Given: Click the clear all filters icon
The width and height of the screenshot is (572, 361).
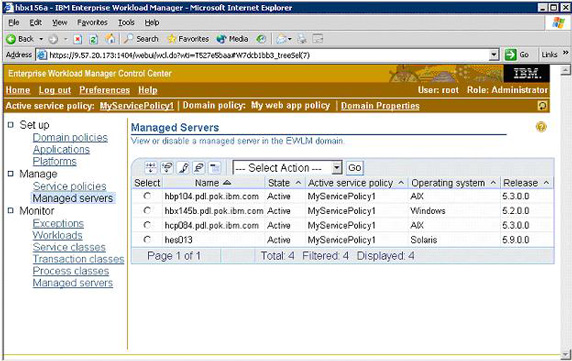Looking at the screenshot, I should tap(167, 168).
